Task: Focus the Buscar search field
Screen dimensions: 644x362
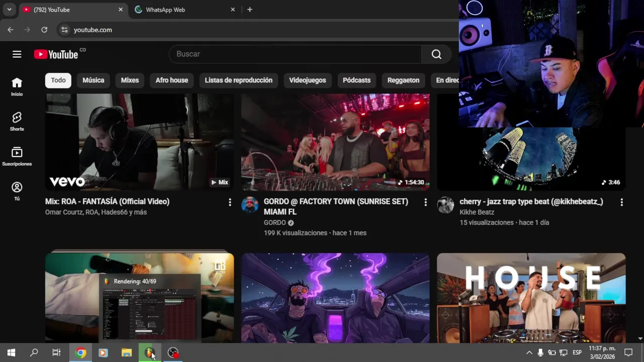Action: (x=295, y=54)
